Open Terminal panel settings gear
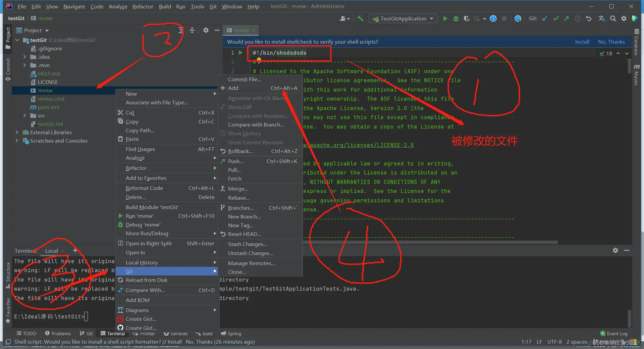This screenshot has height=349, width=644. [615, 250]
